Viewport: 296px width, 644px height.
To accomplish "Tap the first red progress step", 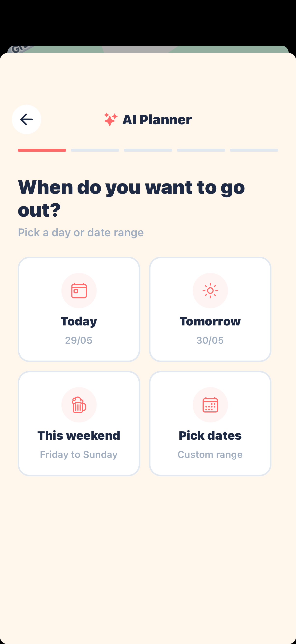I will (x=42, y=150).
